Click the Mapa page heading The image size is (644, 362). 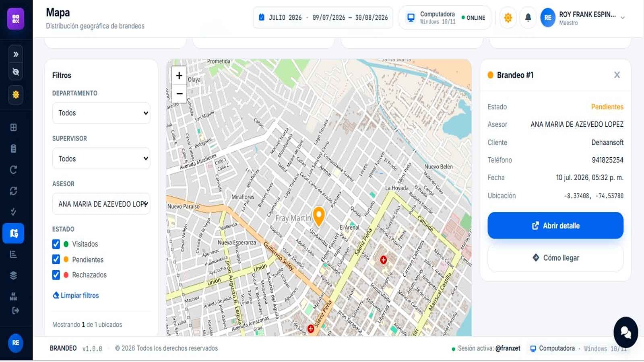click(x=58, y=13)
